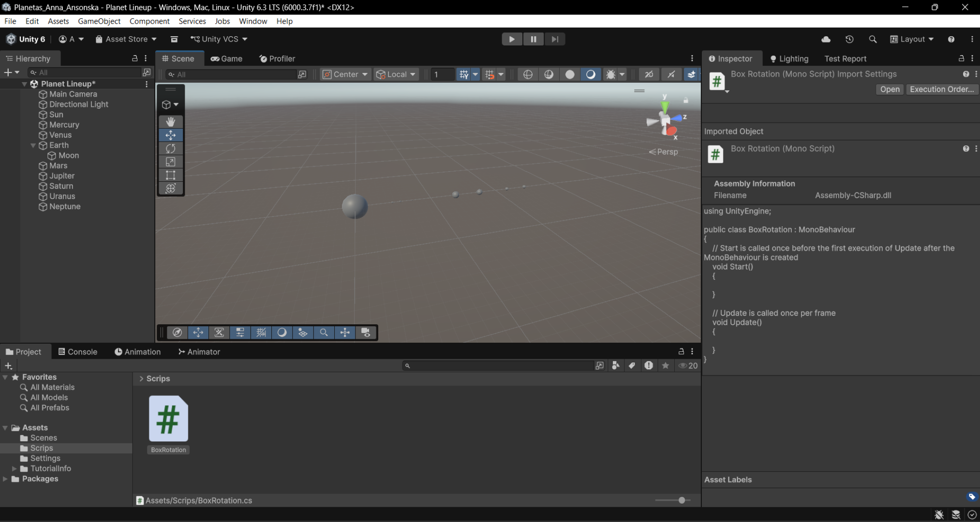Click the Unity Cloud icon
This screenshot has width=980, height=522.
click(x=826, y=39)
